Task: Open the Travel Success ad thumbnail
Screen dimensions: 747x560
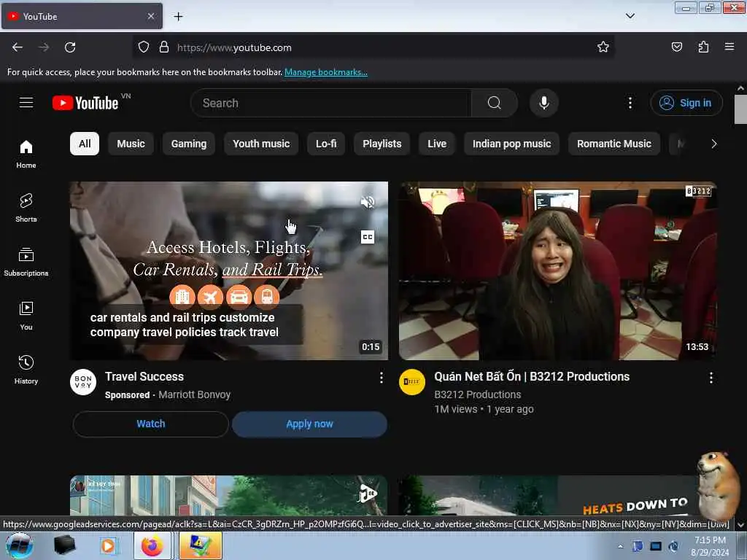Action: 228,271
